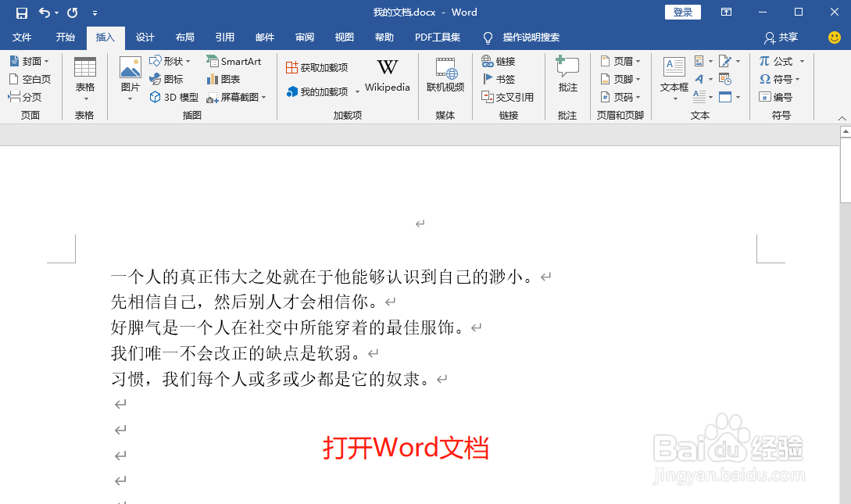The image size is (851, 504).
Task: Insert WordArt with the slanted A icon
Action: click(699, 79)
